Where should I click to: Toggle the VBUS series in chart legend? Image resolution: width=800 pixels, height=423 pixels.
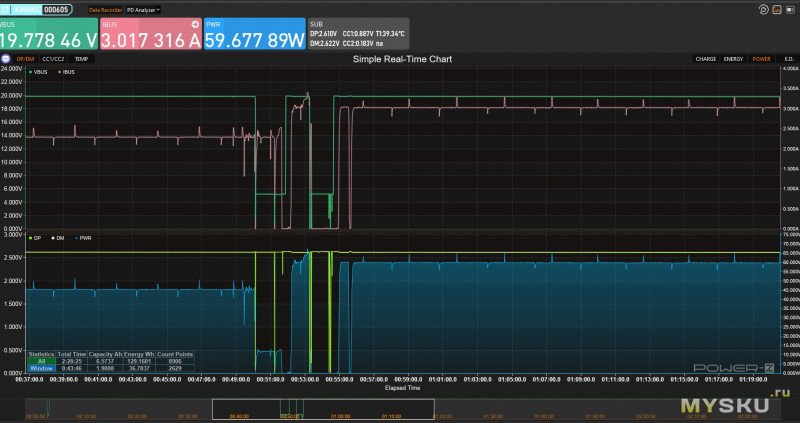[39, 72]
